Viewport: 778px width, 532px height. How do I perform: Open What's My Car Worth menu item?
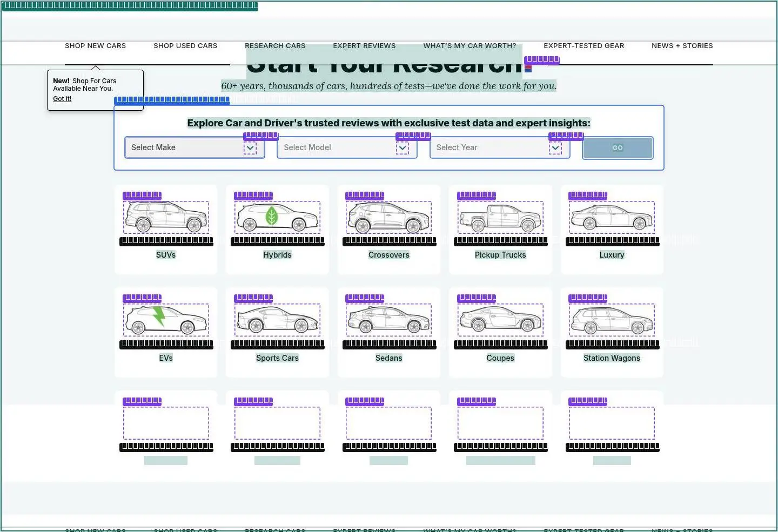[x=470, y=46]
